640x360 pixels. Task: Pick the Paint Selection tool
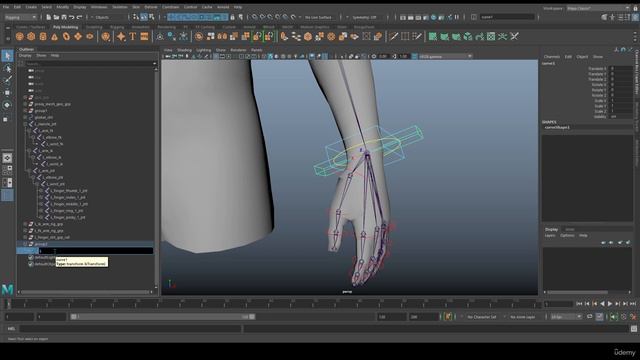(7, 80)
